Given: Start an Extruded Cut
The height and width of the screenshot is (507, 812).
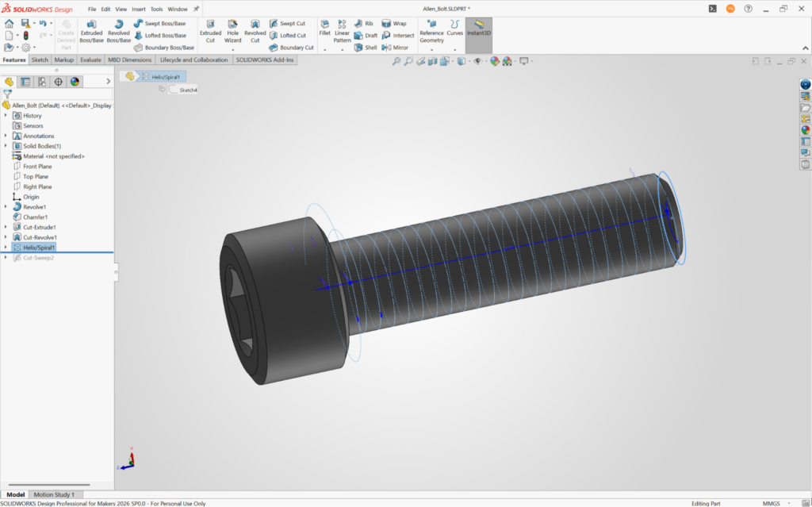Looking at the screenshot, I should coord(210,31).
